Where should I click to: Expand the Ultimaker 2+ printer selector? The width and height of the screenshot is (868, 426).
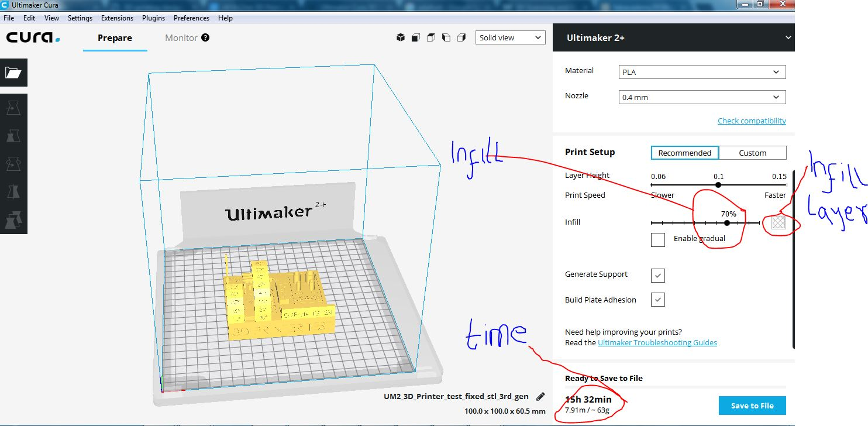click(x=674, y=38)
